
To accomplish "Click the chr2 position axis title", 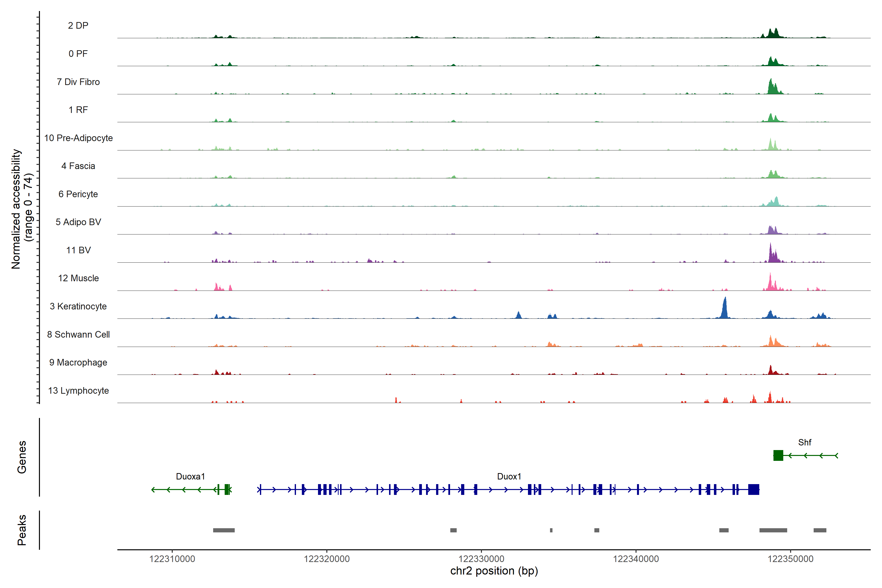I will coord(494,571).
